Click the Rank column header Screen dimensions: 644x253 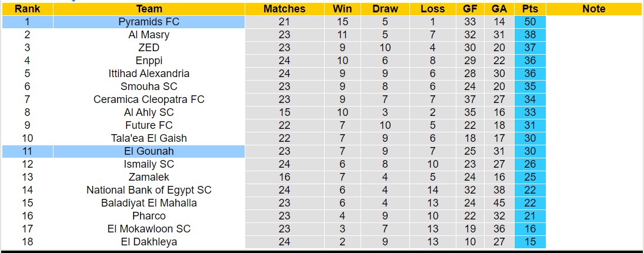tap(27, 9)
